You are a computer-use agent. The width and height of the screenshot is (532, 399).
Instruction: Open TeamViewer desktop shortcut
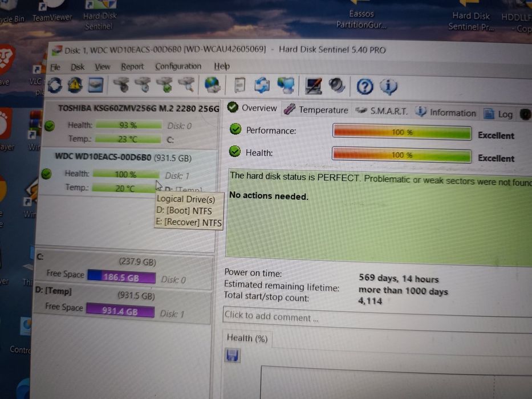coord(52,12)
